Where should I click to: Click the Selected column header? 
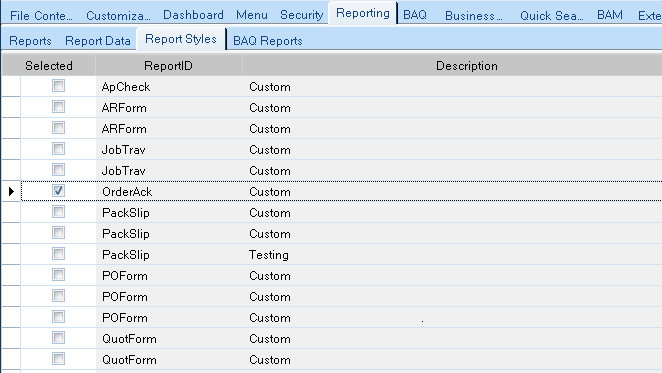click(x=49, y=66)
